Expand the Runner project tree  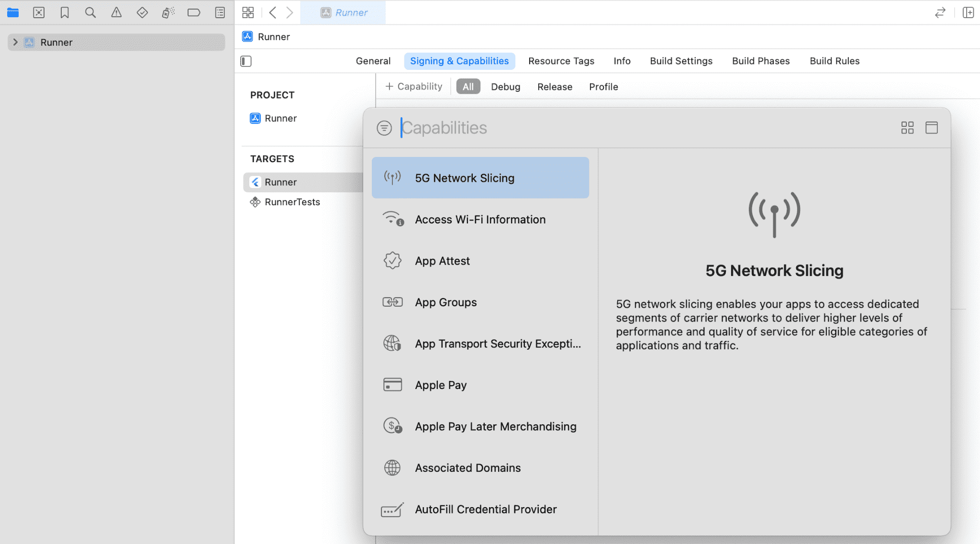(x=15, y=42)
